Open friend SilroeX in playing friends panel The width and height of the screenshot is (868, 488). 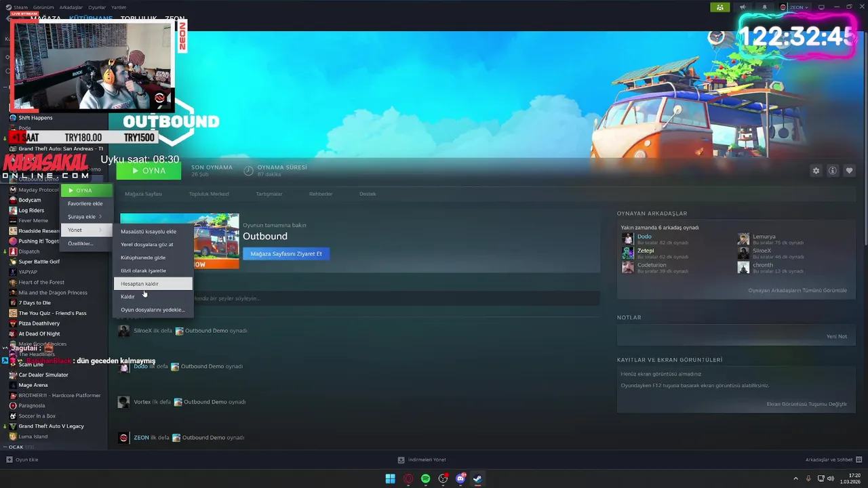pos(762,251)
